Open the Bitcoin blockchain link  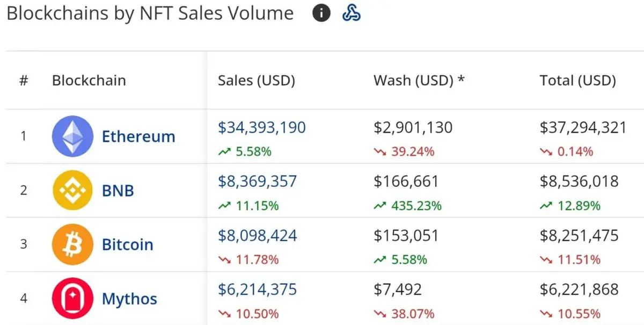[128, 245]
